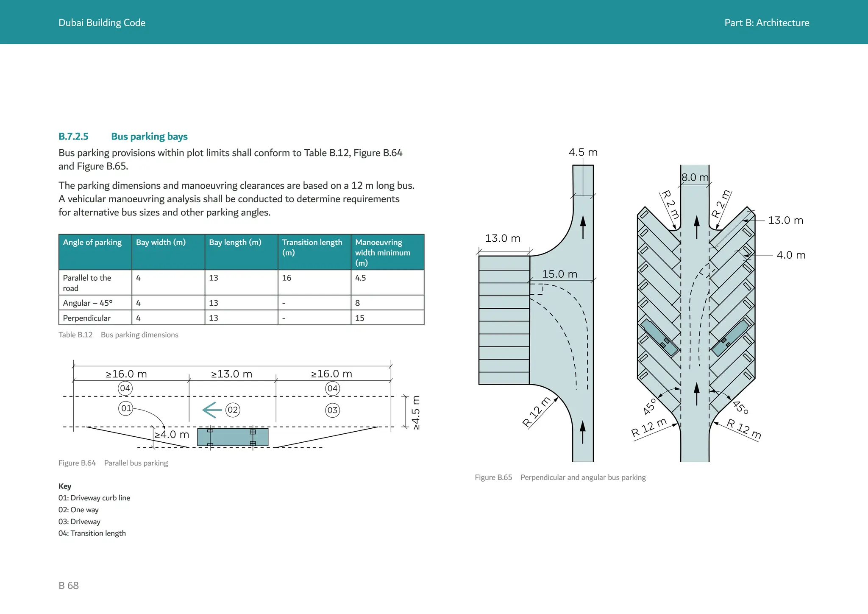Viewport: 868px width, 614px height.
Task: Click the 8.0 m width label
Action: [x=695, y=177]
